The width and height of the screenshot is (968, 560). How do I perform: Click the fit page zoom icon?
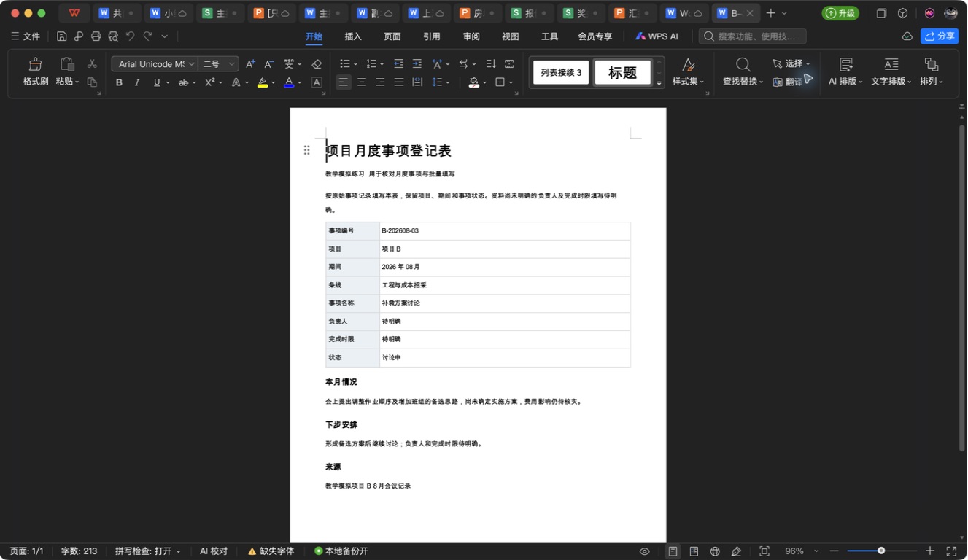[x=764, y=551]
